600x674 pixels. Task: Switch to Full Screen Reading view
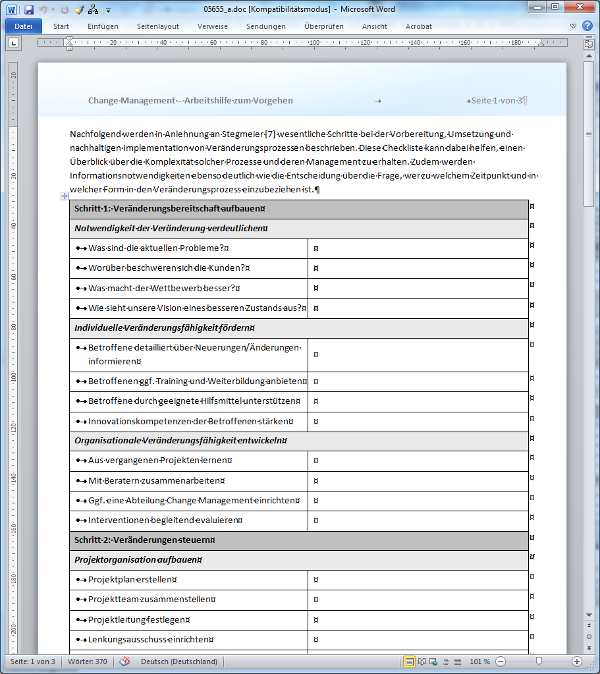(x=423, y=662)
